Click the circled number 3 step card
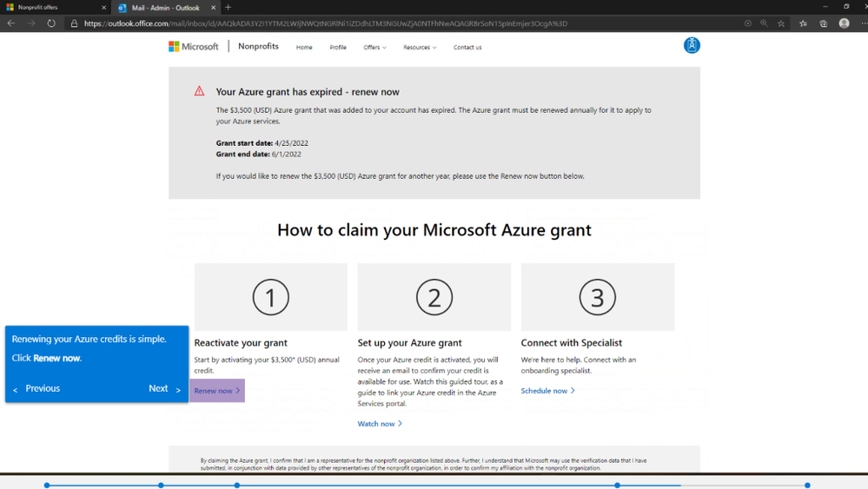The width and height of the screenshot is (868, 489). click(597, 297)
